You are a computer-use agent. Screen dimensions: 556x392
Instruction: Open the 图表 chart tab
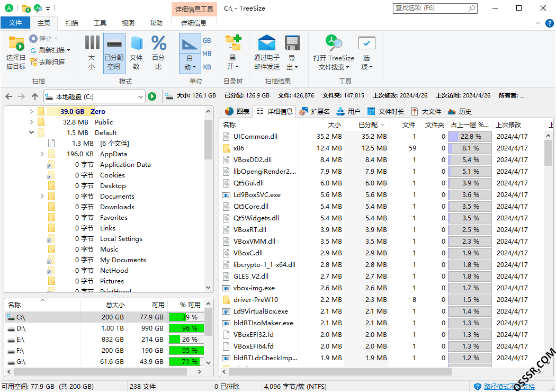coord(238,111)
